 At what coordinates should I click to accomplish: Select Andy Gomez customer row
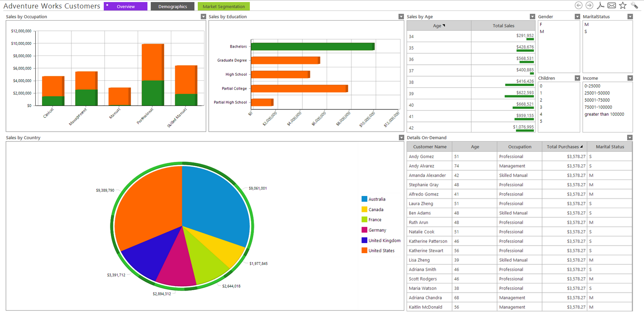pos(519,156)
